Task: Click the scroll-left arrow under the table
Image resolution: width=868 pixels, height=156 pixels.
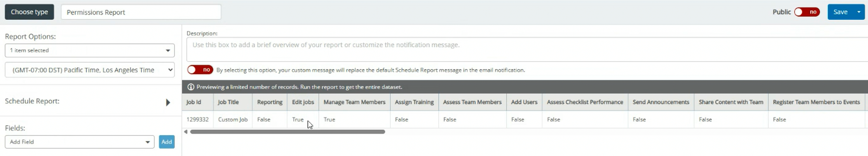Action: (186, 132)
